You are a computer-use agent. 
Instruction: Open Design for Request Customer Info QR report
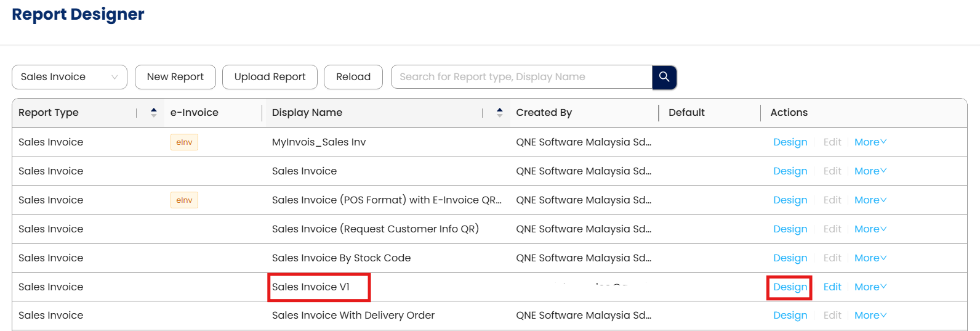790,229
